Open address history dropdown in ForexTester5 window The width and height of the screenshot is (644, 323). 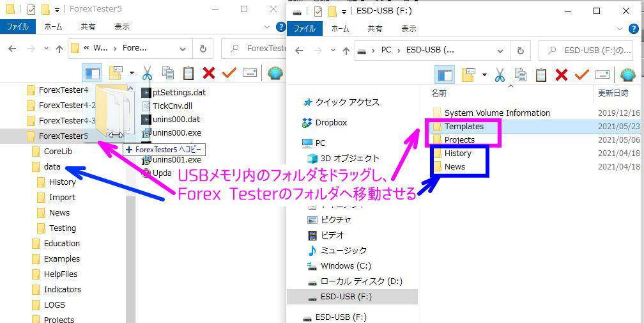coord(183,49)
